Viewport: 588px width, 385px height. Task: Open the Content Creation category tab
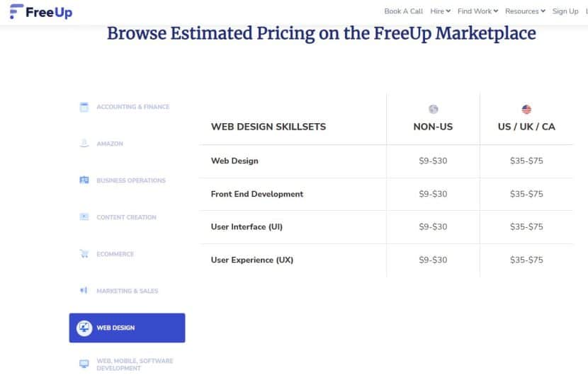126,217
